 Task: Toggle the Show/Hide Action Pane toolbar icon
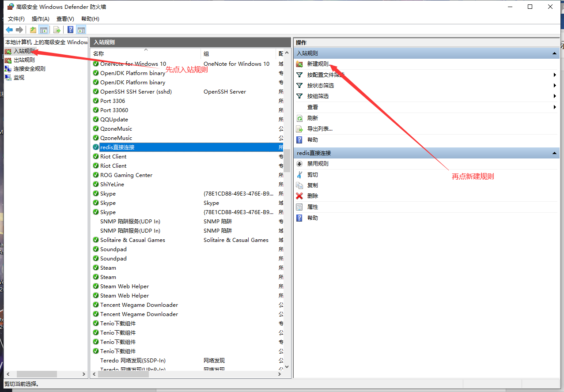pyautogui.click(x=81, y=30)
